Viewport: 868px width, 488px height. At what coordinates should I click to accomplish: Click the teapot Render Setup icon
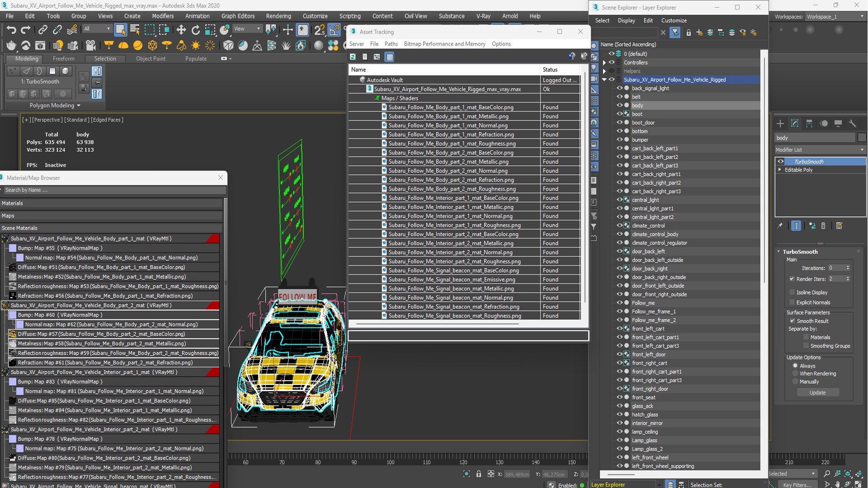11,45
